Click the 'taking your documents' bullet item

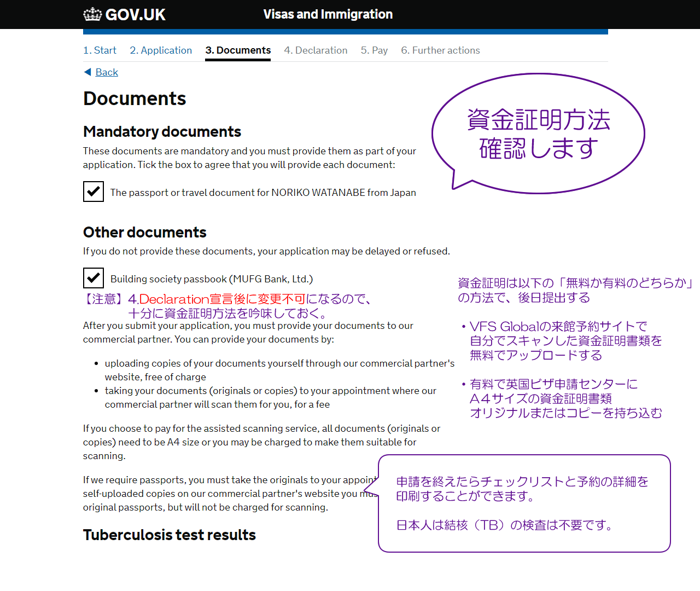click(x=271, y=397)
